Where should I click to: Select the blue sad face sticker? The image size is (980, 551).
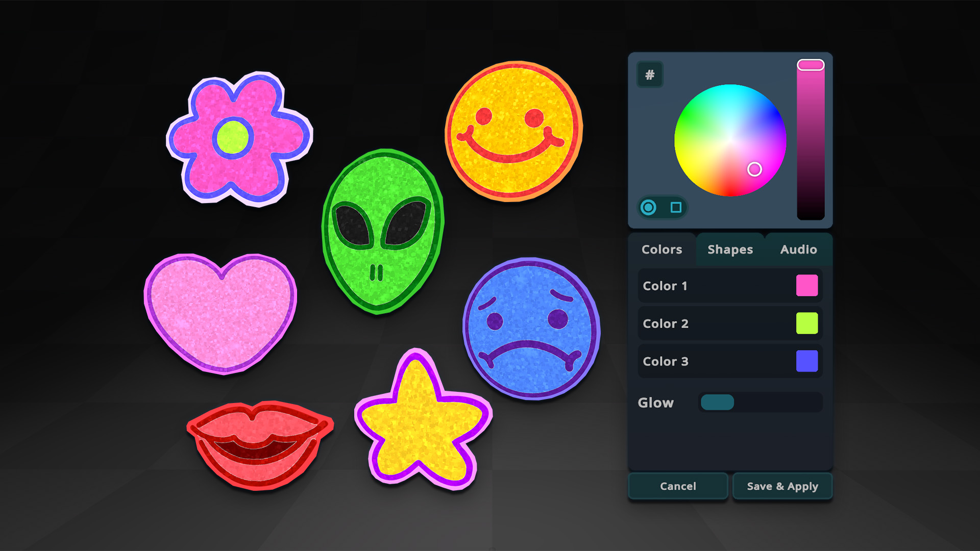point(531,329)
